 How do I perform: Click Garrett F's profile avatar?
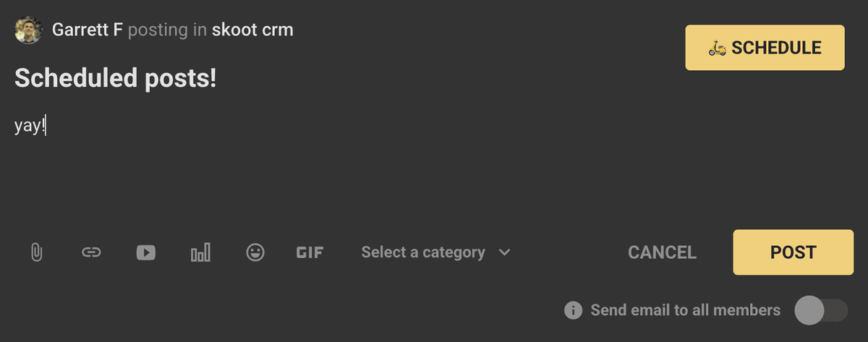coord(29,30)
